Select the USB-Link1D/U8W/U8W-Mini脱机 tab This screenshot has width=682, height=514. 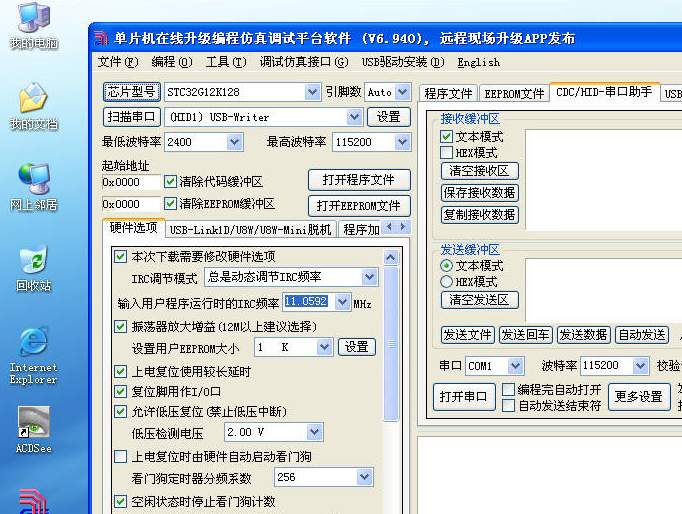point(250,230)
